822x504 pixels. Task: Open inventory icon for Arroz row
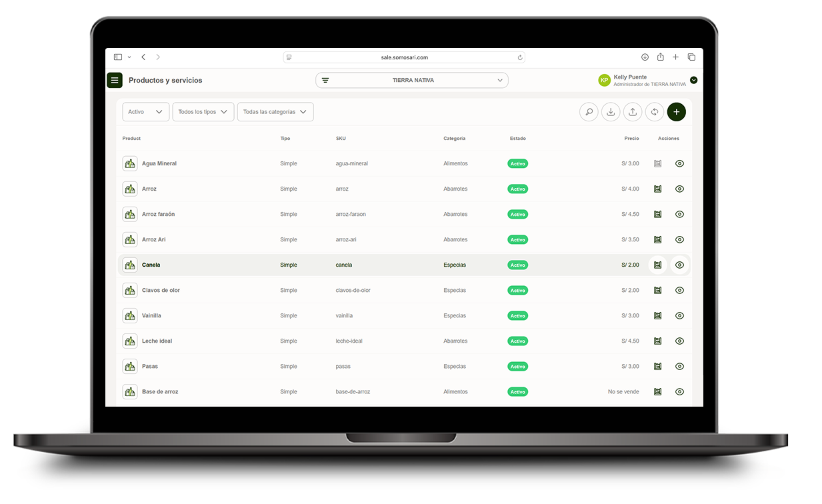(x=658, y=189)
